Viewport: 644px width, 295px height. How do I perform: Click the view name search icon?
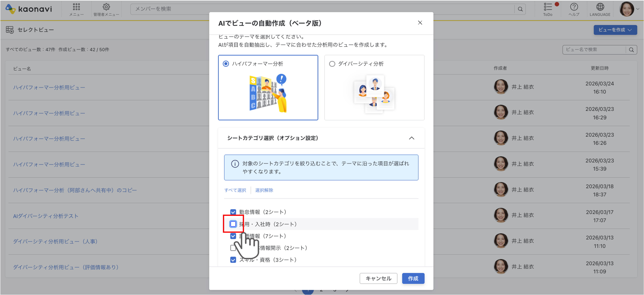pos(631,50)
